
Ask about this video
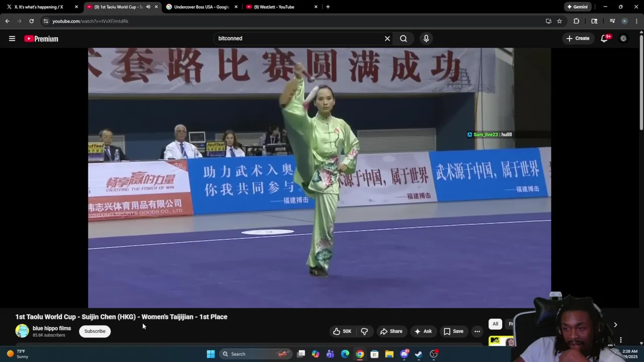pos(423,331)
